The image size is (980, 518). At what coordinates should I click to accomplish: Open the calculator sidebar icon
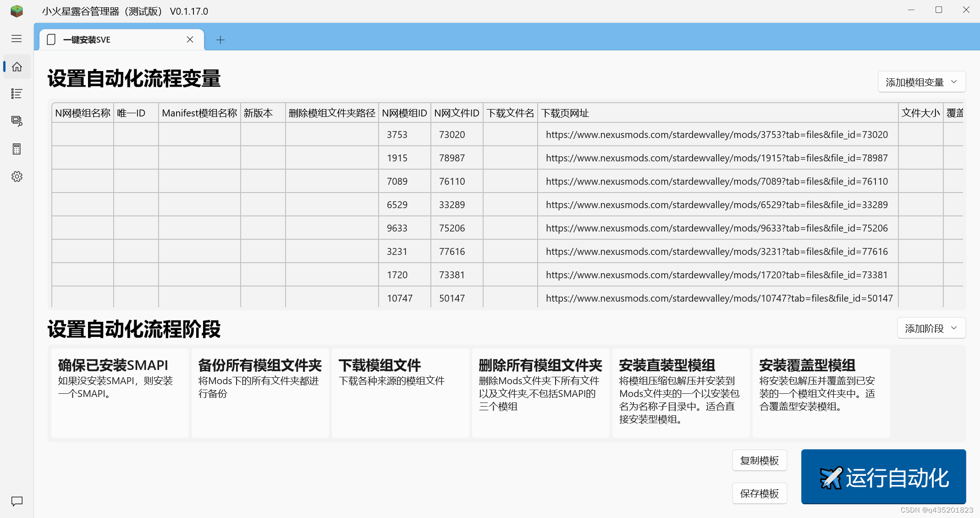17,149
